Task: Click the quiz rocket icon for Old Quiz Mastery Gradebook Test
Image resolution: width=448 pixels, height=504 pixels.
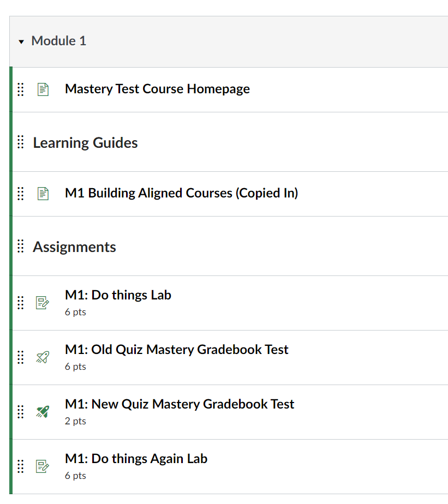Action: point(43,357)
